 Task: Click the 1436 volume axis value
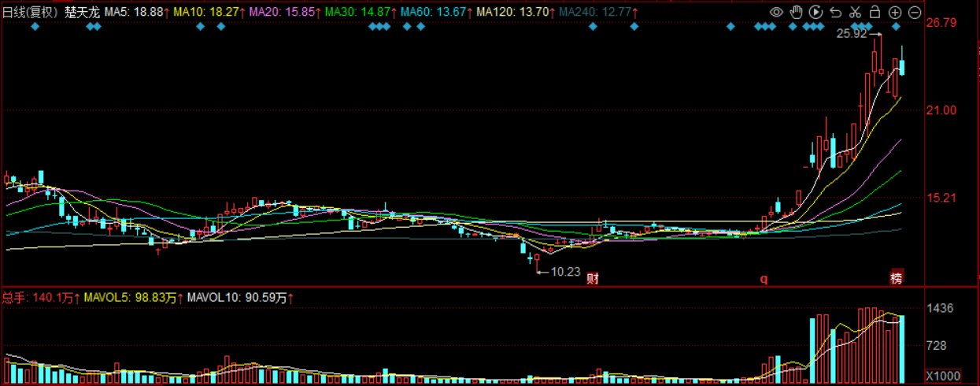coord(940,308)
